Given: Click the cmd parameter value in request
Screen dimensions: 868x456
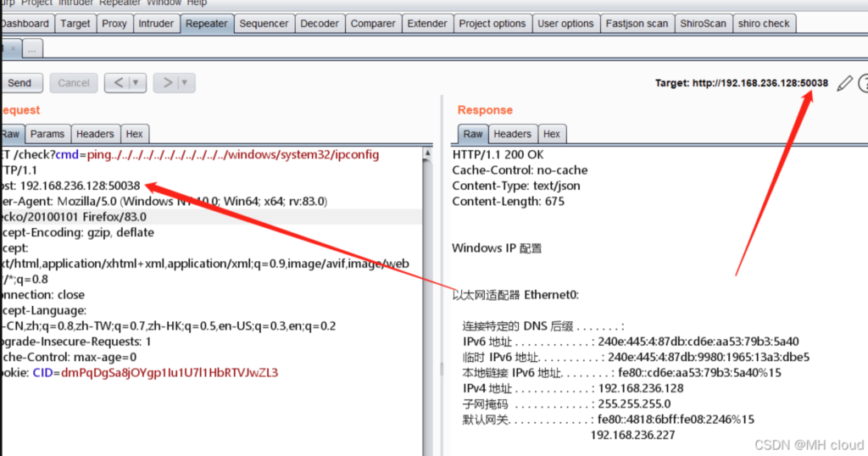Looking at the screenshot, I should click(233, 155).
